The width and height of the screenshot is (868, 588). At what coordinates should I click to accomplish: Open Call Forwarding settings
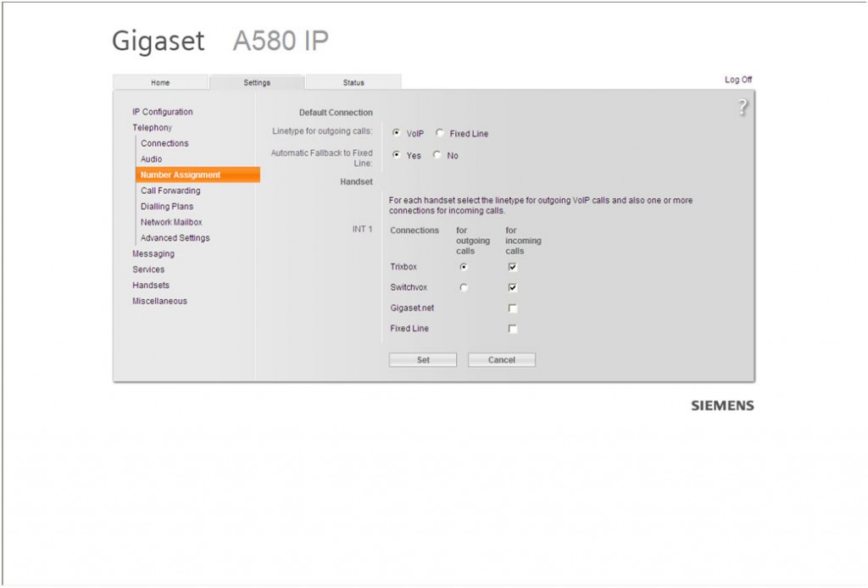(x=170, y=191)
